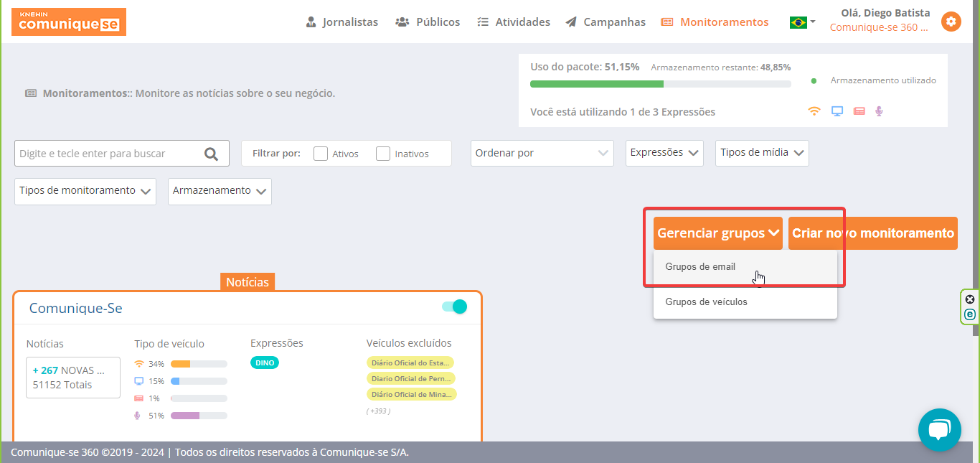Screen dimensions: 980x463
Task: Click the 'Armazenamento restante: 48,85%' text
Action: [x=721, y=67]
